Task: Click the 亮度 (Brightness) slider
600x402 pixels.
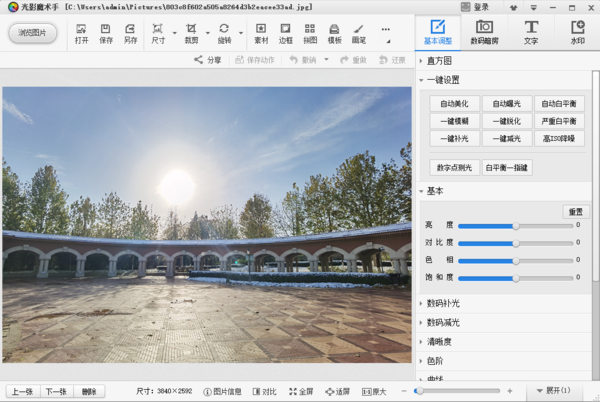Action: point(516,226)
